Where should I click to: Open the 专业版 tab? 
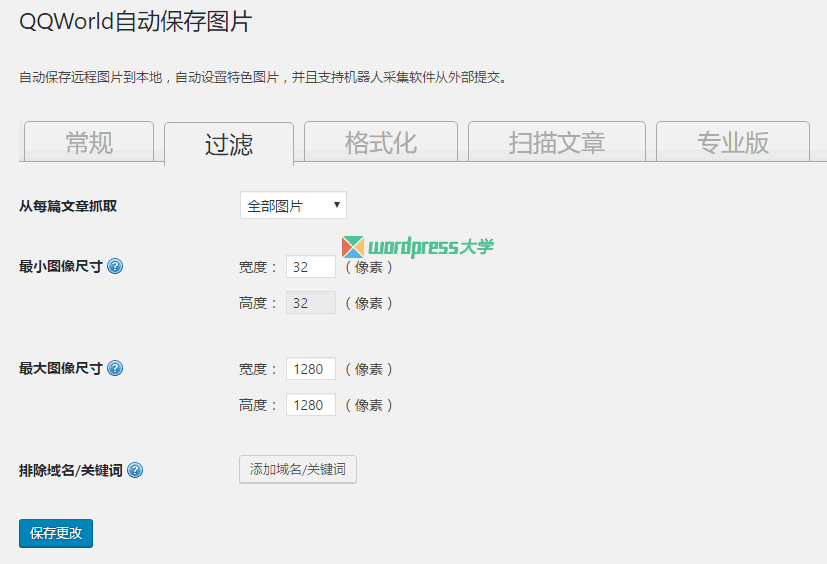coord(733,142)
